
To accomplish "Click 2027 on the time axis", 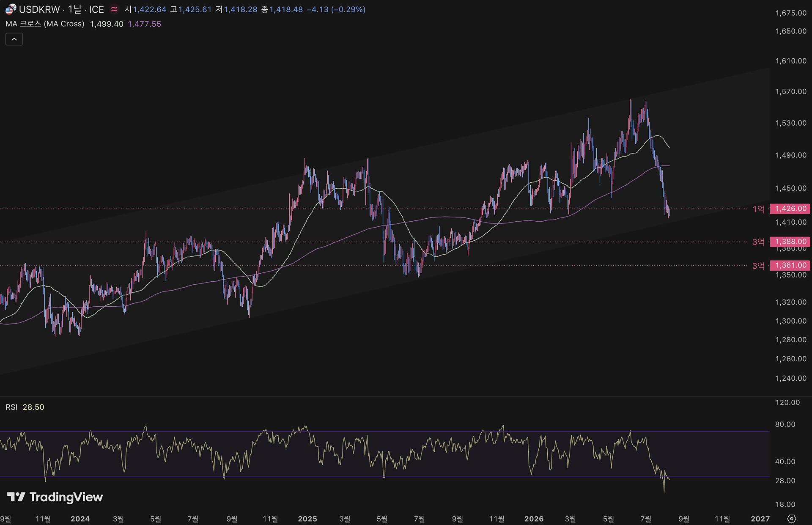I will coord(760,519).
